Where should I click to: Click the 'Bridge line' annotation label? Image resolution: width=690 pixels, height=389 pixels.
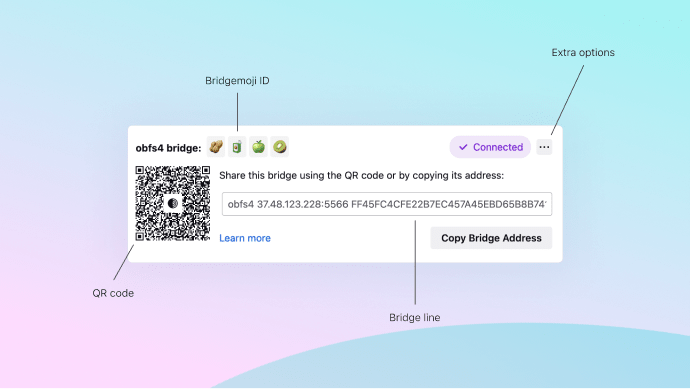pyautogui.click(x=415, y=317)
